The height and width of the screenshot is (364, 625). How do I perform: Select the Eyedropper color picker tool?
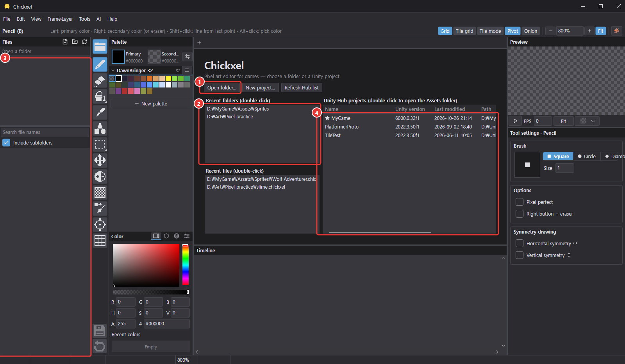pos(100,112)
